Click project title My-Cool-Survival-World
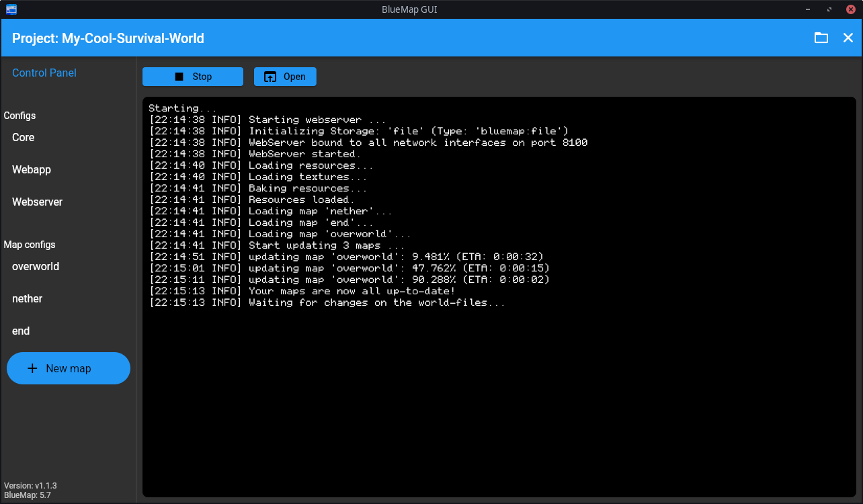 [108, 38]
